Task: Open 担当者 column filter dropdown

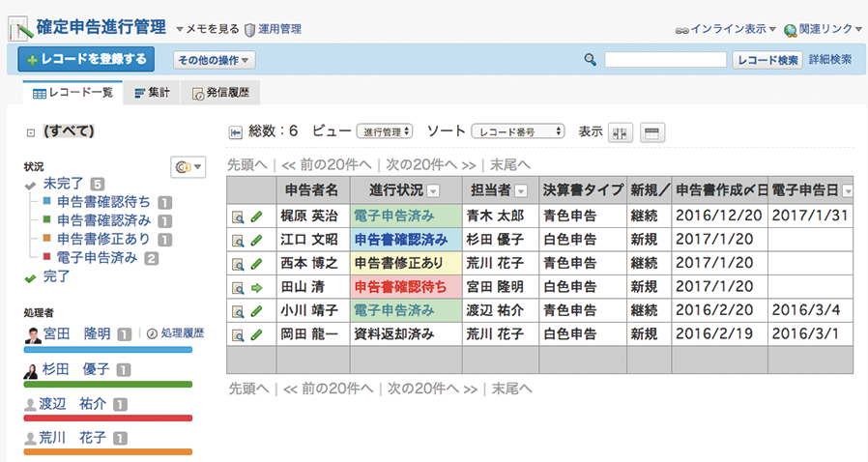Action: coord(520,191)
